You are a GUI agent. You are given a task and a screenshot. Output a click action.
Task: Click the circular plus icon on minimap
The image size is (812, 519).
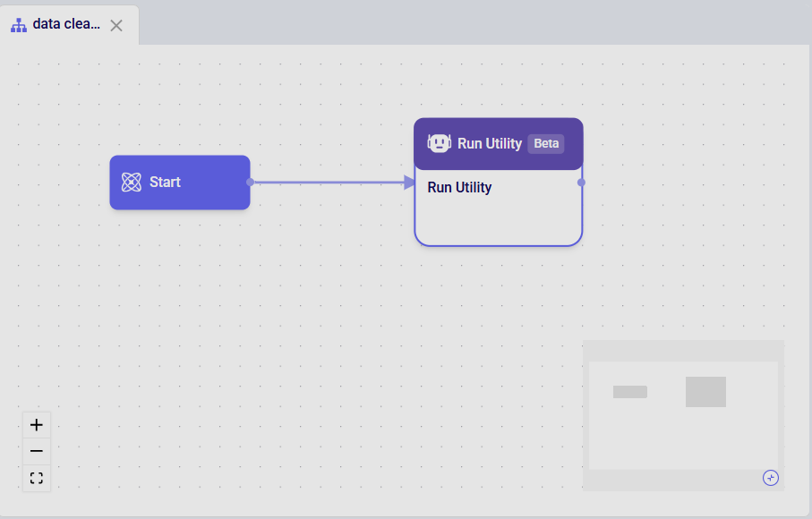771,478
